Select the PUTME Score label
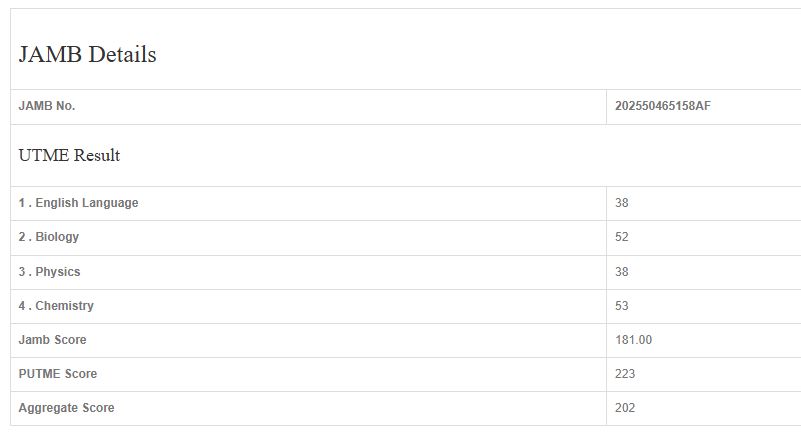The height and width of the screenshot is (446, 801). pos(58,374)
